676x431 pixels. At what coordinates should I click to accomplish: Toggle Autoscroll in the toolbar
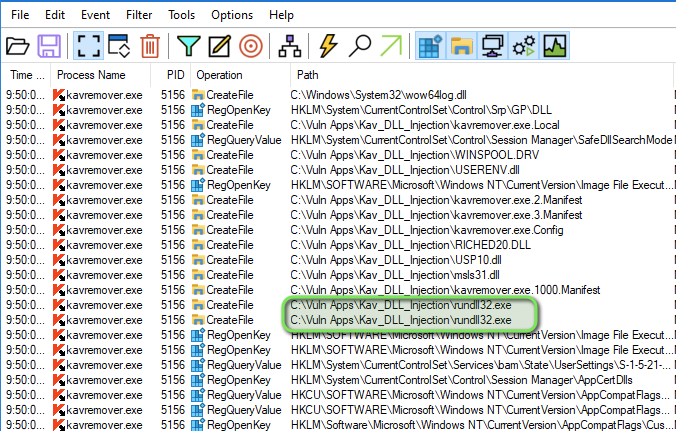click(119, 46)
